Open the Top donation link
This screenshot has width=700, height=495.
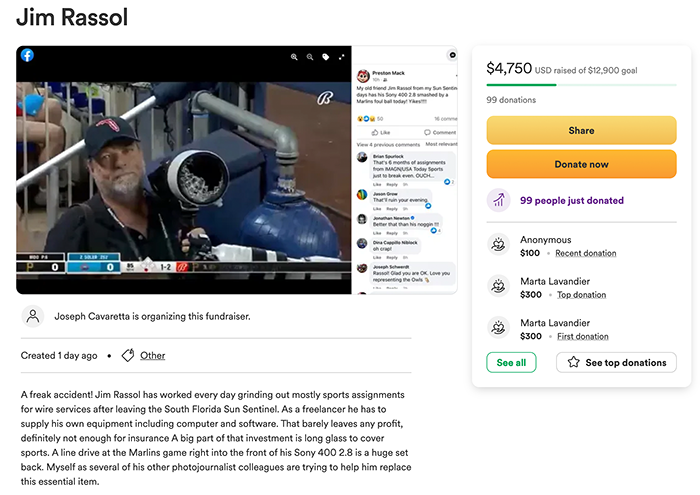coord(581,295)
